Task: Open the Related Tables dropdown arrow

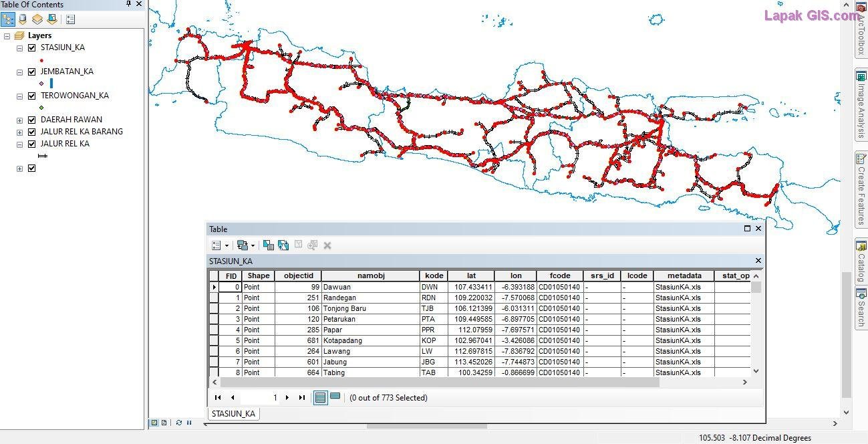Action: click(x=253, y=245)
